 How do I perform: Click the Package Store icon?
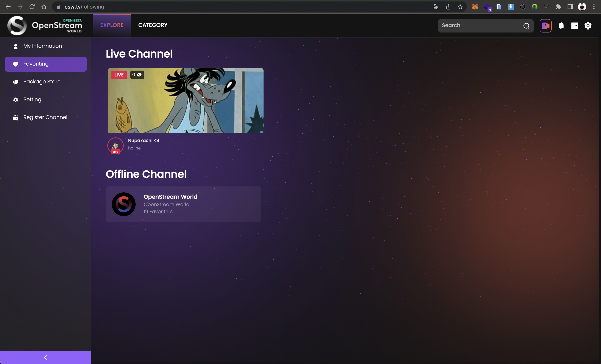coord(16,82)
